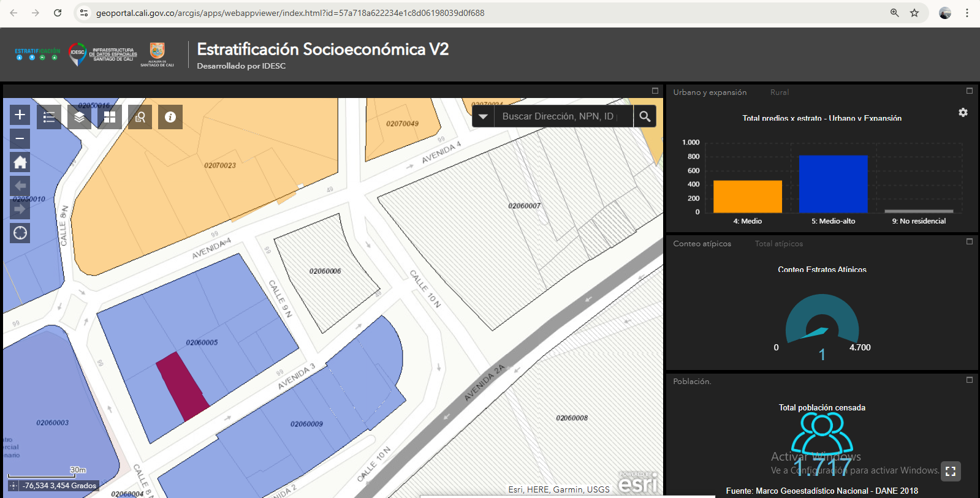Click the blue 5: Medio-alto bar
980x498 pixels.
(833, 184)
